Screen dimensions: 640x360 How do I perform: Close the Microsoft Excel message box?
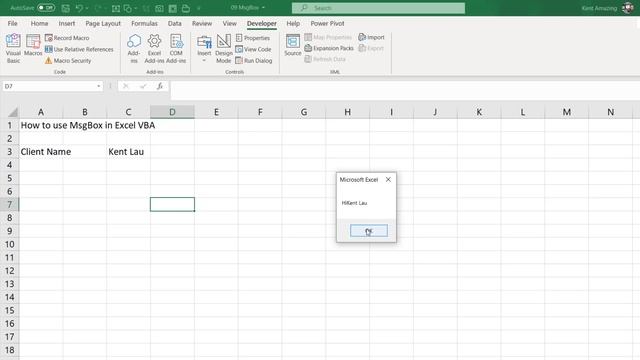point(388,180)
